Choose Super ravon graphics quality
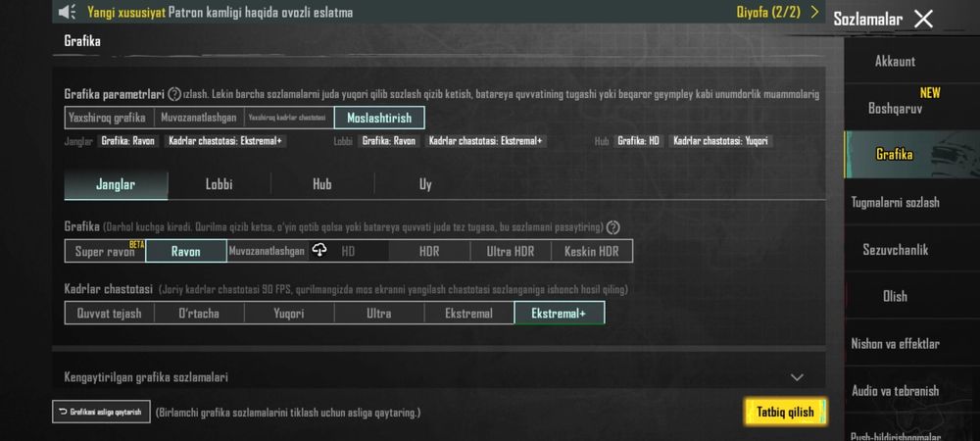This screenshot has width=980, height=441. tap(105, 251)
